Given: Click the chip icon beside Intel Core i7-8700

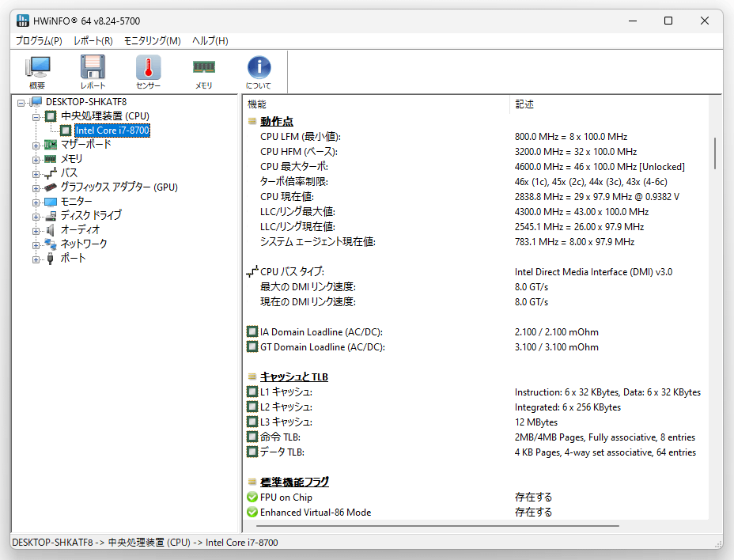Looking at the screenshot, I should [66, 131].
